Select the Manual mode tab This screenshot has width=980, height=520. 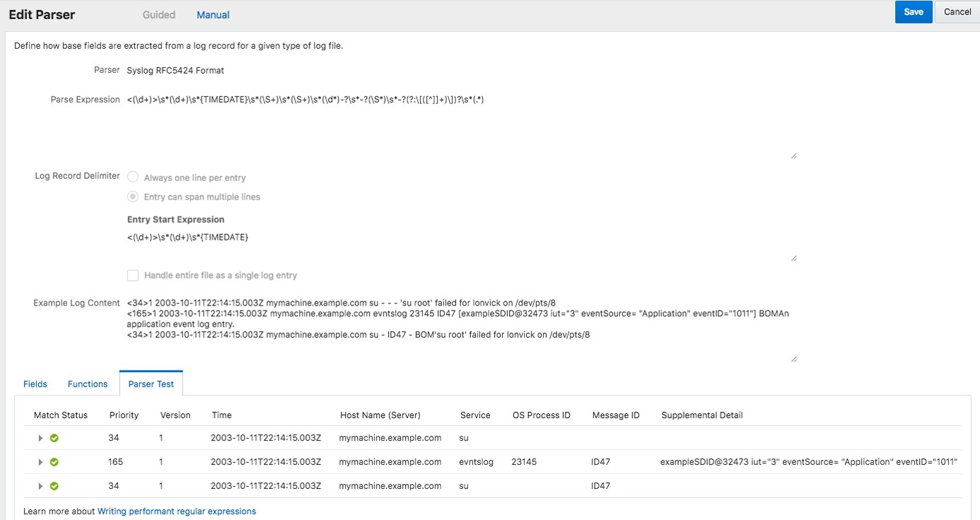coord(213,15)
